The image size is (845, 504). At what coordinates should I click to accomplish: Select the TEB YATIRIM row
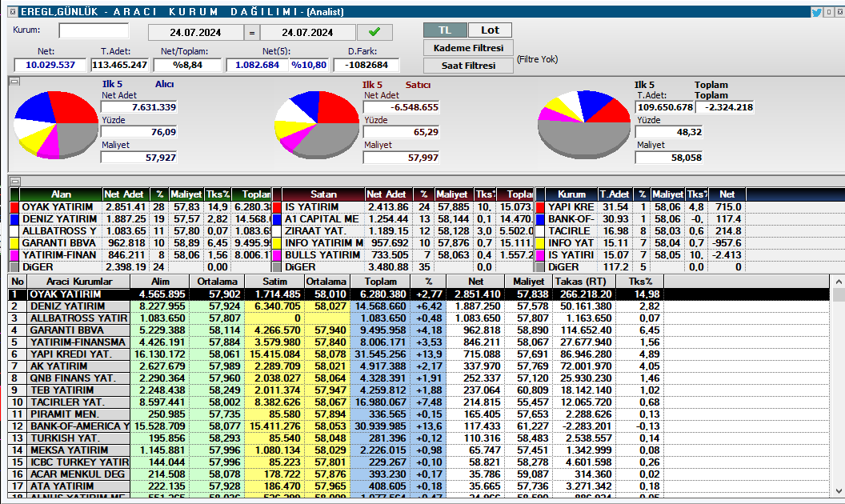[418, 390]
